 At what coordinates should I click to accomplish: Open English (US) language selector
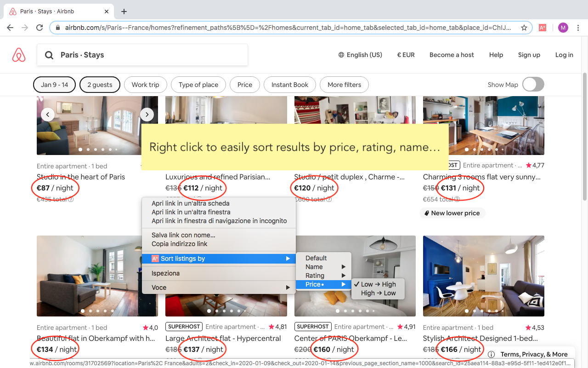click(360, 55)
